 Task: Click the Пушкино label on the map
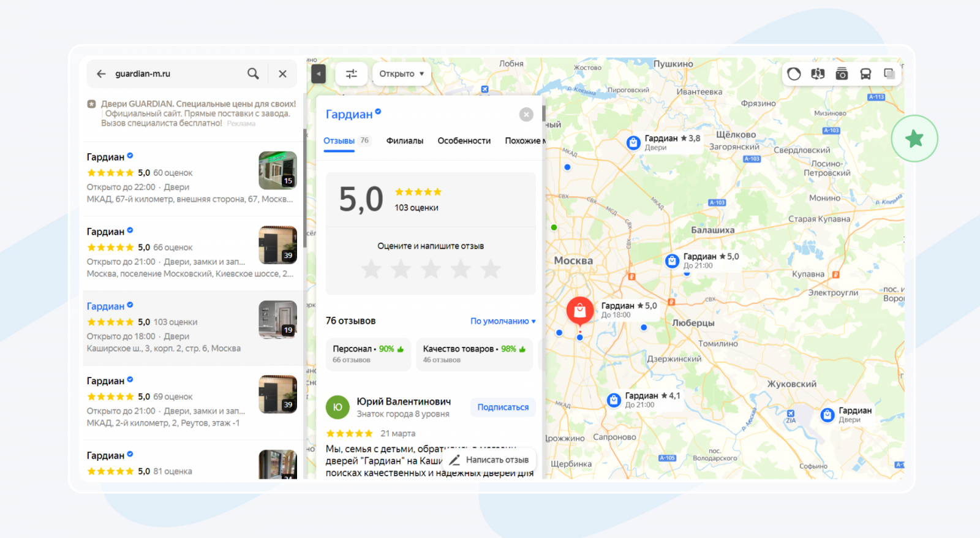(x=673, y=64)
